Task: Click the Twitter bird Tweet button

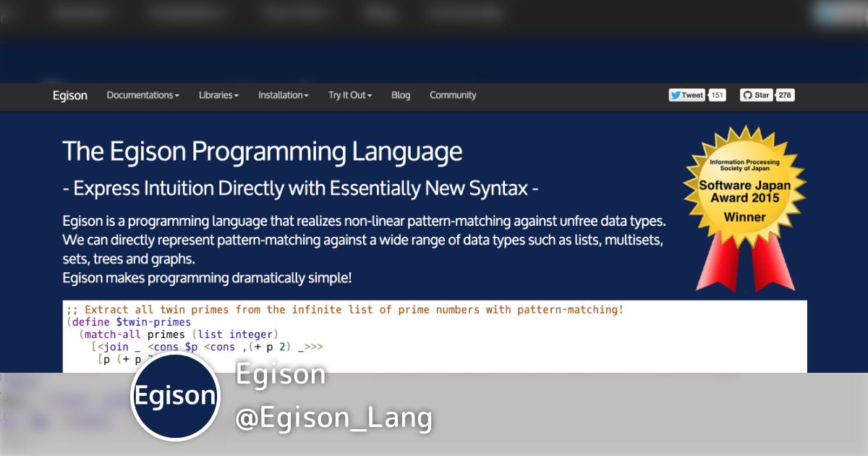Action: coord(686,95)
